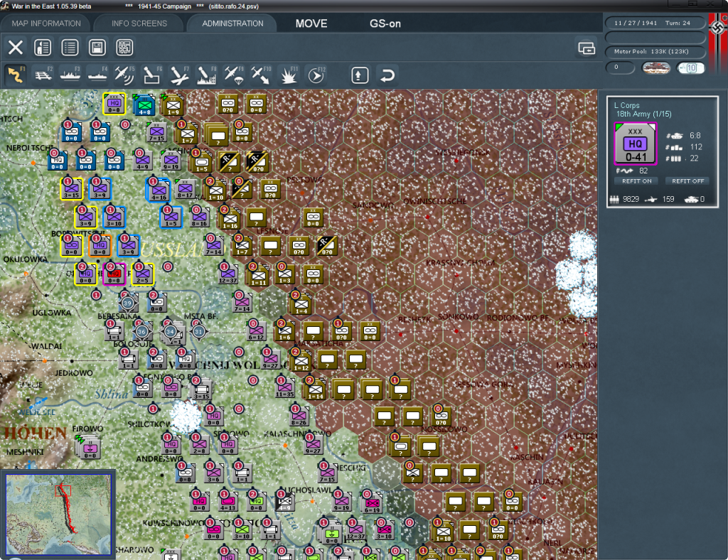Select the 6=19 red-pink unit counter
The image size is (728, 560).
click(372, 503)
